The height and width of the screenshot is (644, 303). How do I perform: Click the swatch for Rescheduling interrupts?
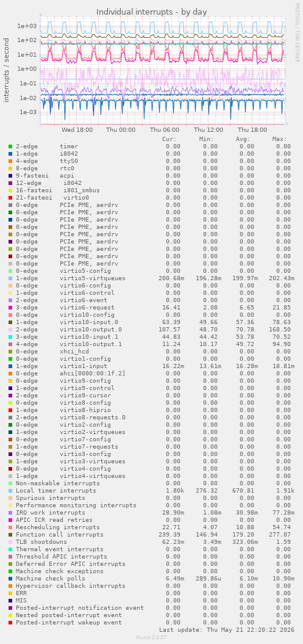(x=10, y=527)
